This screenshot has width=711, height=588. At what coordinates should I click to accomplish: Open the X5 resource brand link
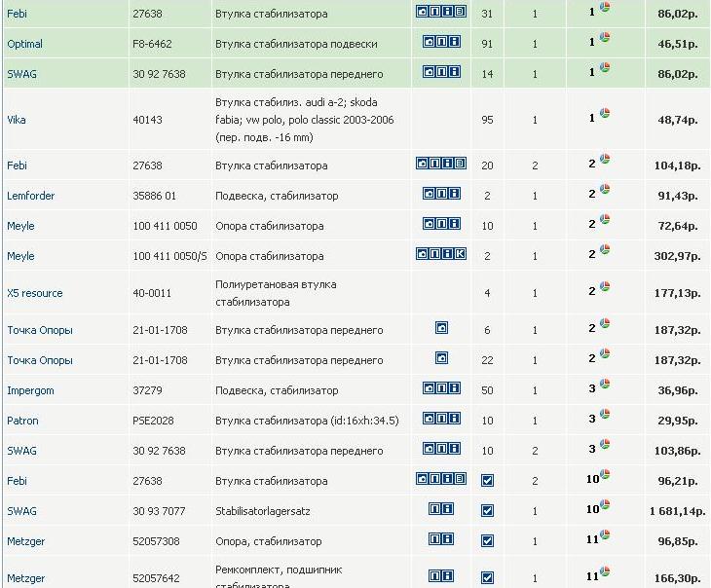click(34, 293)
